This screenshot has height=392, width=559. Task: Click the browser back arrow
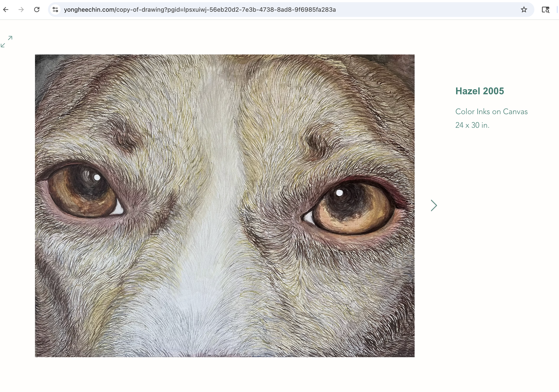click(x=6, y=10)
